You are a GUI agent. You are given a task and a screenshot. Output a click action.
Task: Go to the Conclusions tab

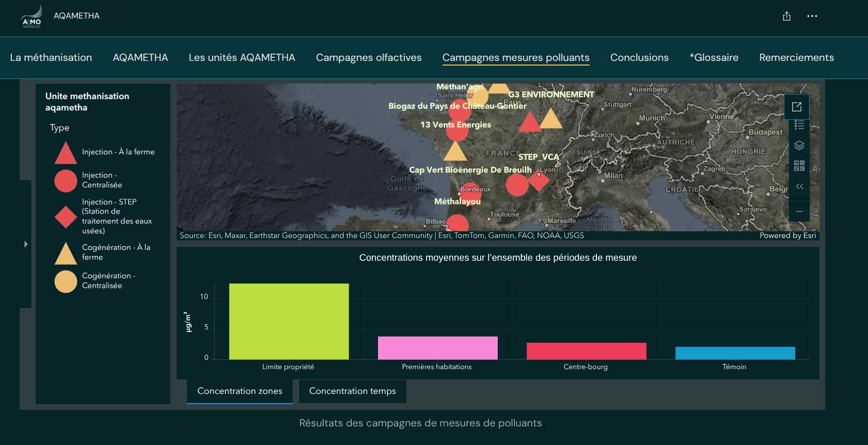coord(639,58)
